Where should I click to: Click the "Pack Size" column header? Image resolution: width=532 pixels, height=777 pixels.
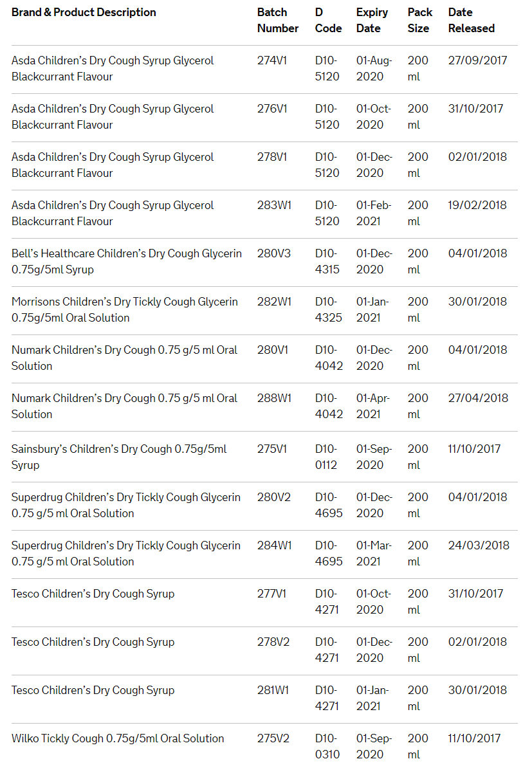click(419, 21)
